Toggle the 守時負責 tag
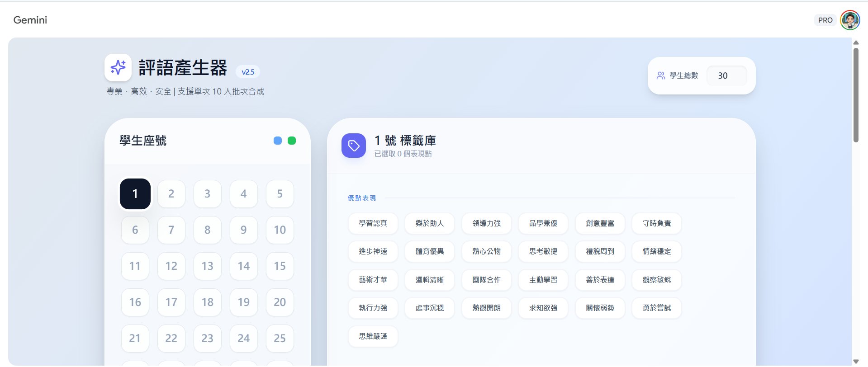 point(657,223)
